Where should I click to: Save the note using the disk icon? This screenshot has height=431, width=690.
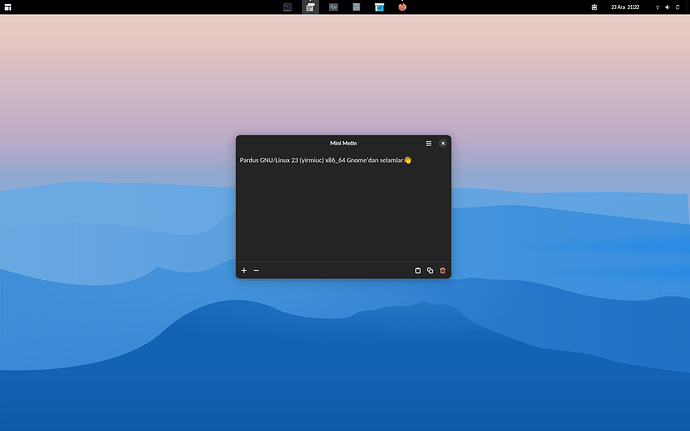pyautogui.click(x=418, y=270)
